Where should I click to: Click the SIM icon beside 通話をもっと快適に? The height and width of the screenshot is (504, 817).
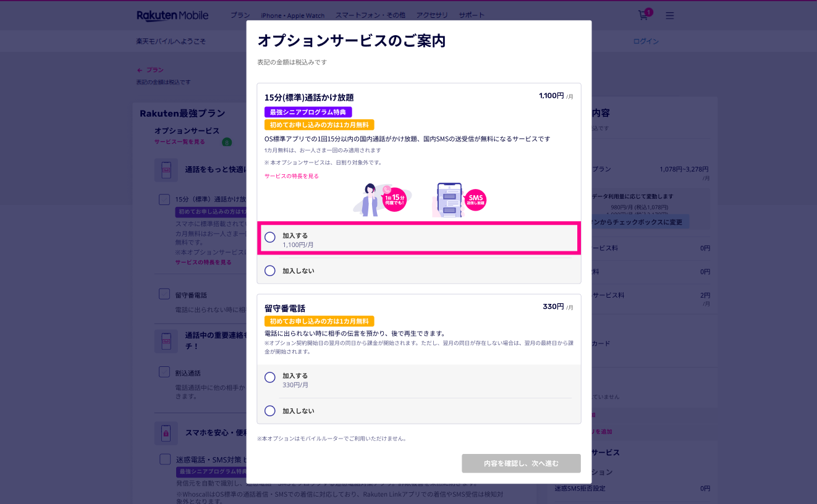(166, 170)
